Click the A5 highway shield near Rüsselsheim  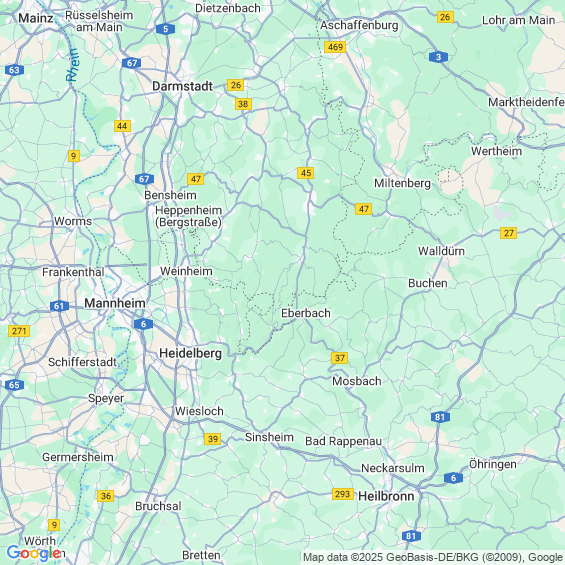point(165,29)
